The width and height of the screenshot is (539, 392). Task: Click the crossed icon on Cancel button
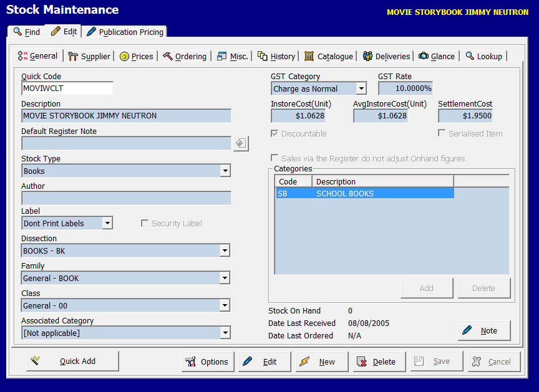tap(477, 361)
